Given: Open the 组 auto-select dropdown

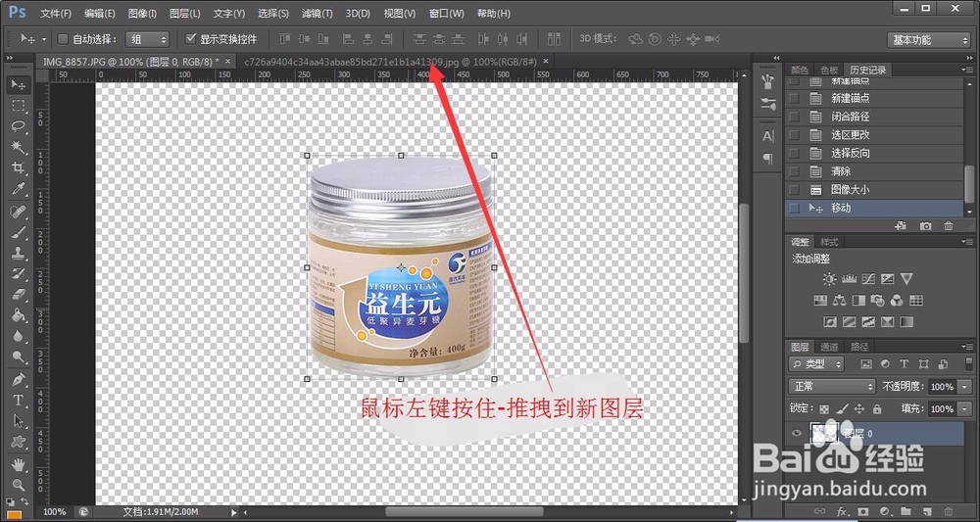Looking at the screenshot, I should click(148, 39).
